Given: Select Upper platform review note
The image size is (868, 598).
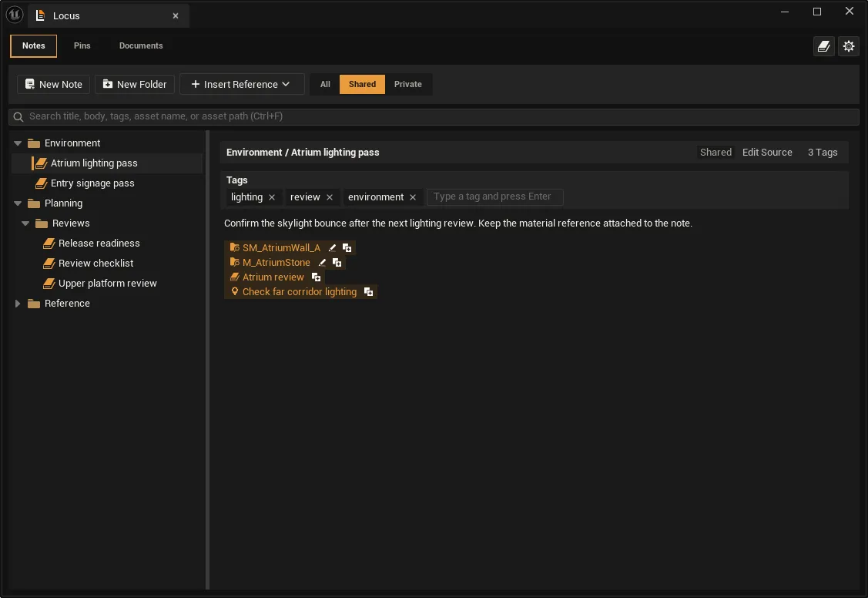Looking at the screenshot, I should click(107, 284).
